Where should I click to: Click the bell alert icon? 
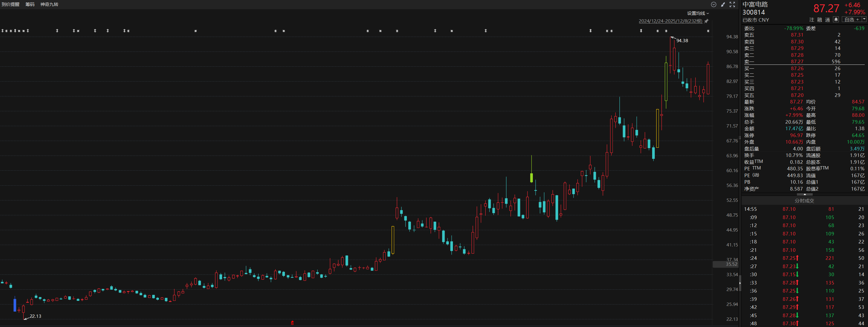pyautogui.click(x=836, y=20)
